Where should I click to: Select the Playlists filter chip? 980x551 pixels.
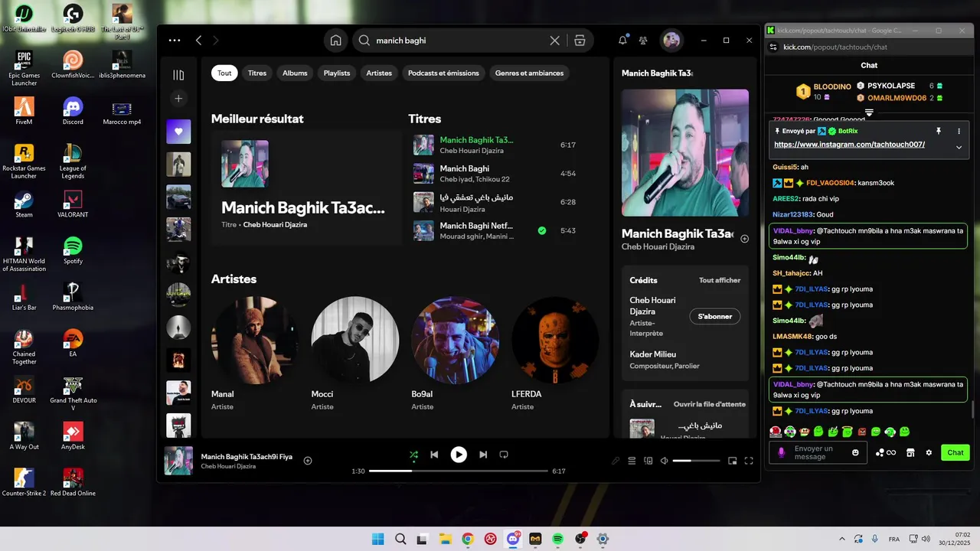(337, 73)
